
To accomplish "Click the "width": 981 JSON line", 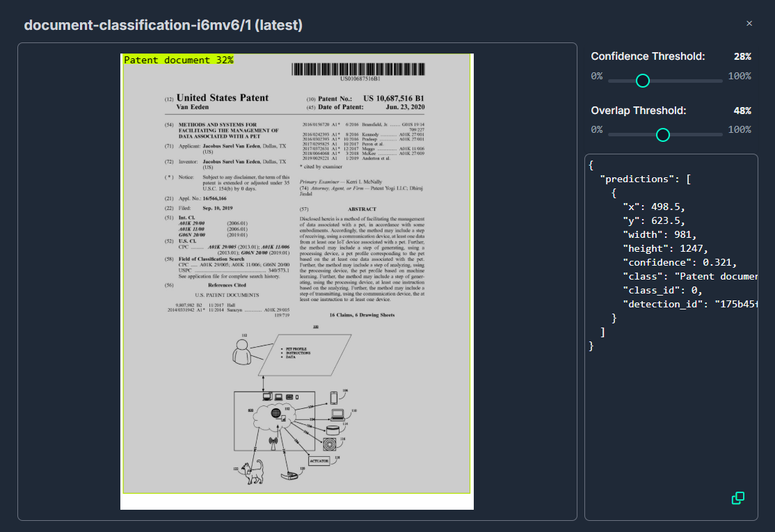I will click(660, 234).
